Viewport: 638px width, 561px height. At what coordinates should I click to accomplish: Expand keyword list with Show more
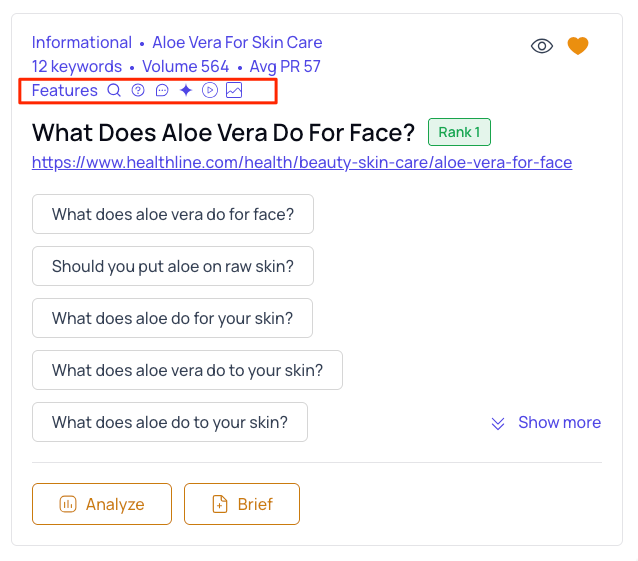point(546,423)
